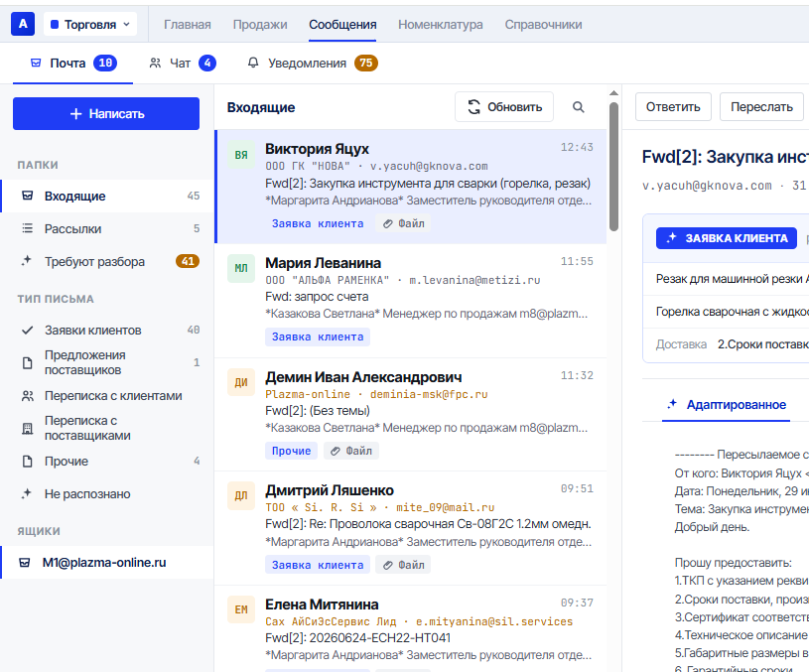This screenshot has width=809, height=672.
Task: Open the email from Демин Иван Александрович
Action: 411,415
